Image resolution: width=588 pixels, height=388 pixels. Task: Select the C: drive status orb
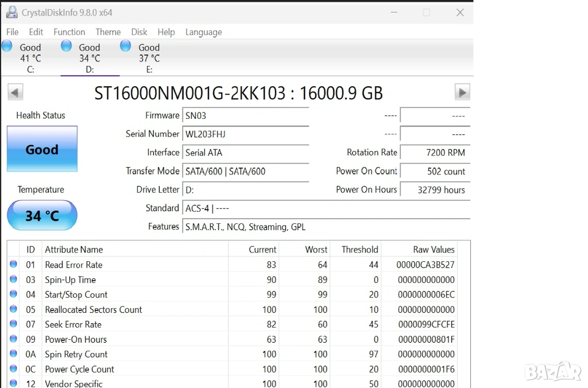[x=7, y=46]
